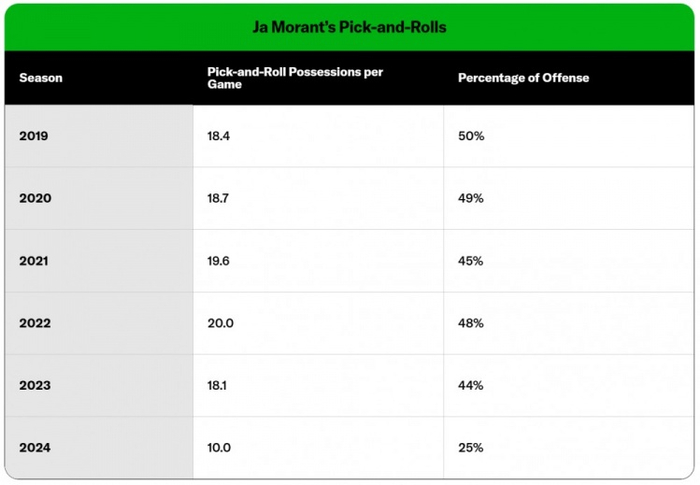This screenshot has width=700, height=485.
Task: Click the 20.0 possessions cell
Action: [219, 323]
